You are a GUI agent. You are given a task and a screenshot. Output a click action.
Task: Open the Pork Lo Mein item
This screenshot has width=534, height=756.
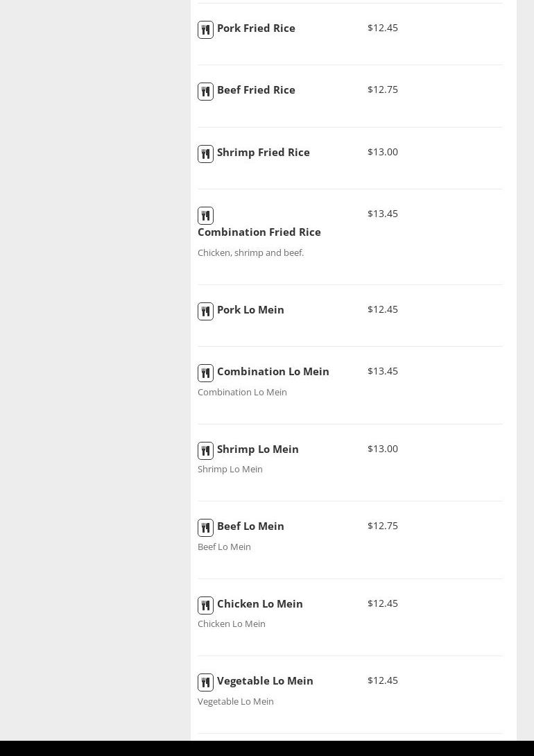[250, 309]
